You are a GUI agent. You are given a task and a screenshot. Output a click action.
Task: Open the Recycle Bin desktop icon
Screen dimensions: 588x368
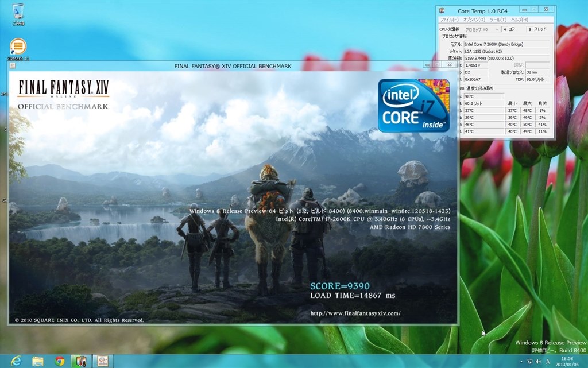coord(18,14)
